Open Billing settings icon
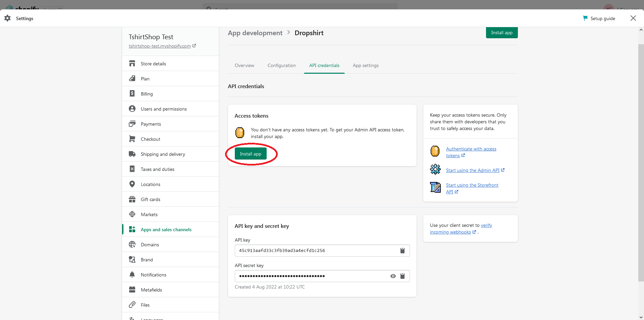The width and height of the screenshot is (644, 320). pos(132,94)
